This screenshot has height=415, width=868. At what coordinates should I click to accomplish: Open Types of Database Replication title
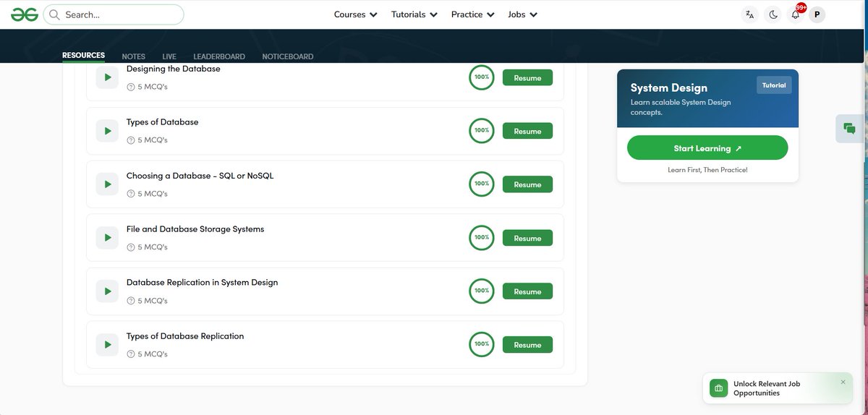(x=185, y=336)
